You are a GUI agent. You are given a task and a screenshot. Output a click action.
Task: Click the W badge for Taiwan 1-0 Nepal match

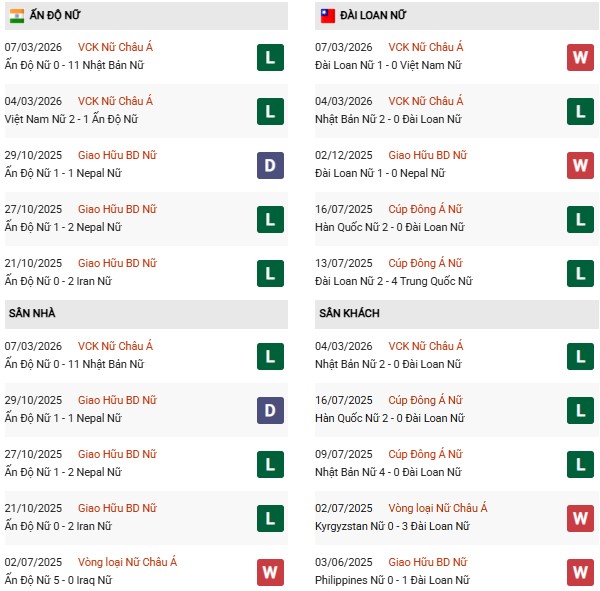coord(580,165)
